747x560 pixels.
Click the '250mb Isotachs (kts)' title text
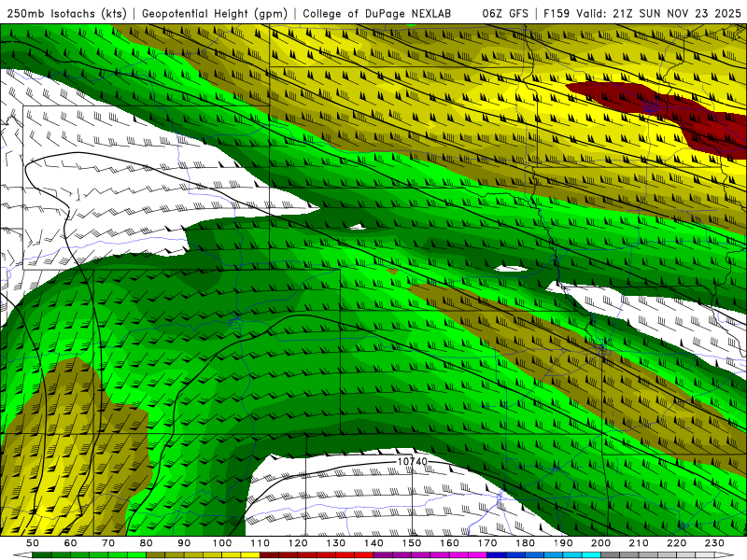(x=66, y=13)
